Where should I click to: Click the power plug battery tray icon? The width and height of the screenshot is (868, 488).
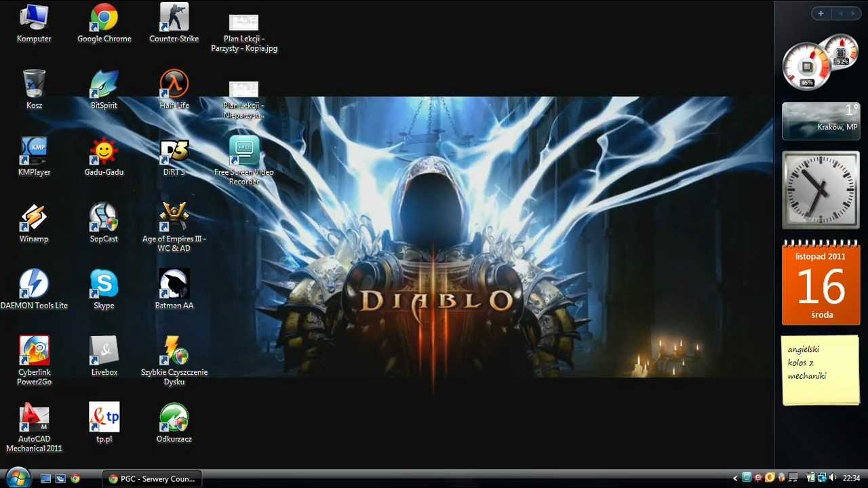coord(810,479)
